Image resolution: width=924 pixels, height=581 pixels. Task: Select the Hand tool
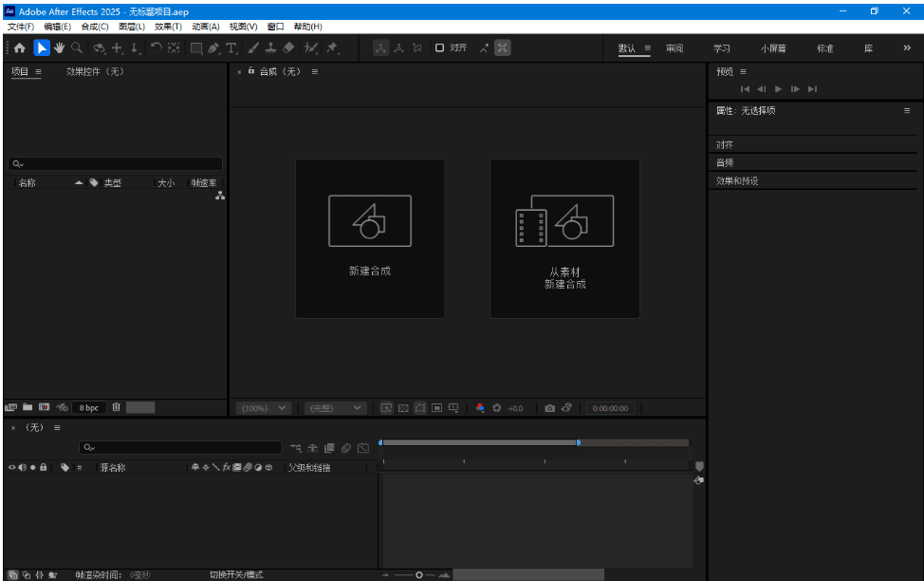click(x=59, y=48)
